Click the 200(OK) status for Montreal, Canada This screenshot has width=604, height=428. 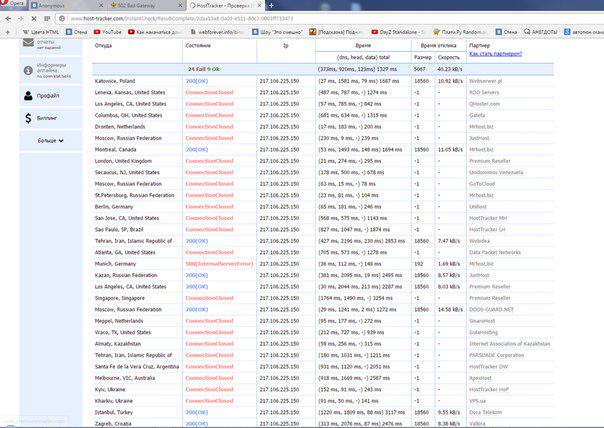pyautogui.click(x=197, y=149)
